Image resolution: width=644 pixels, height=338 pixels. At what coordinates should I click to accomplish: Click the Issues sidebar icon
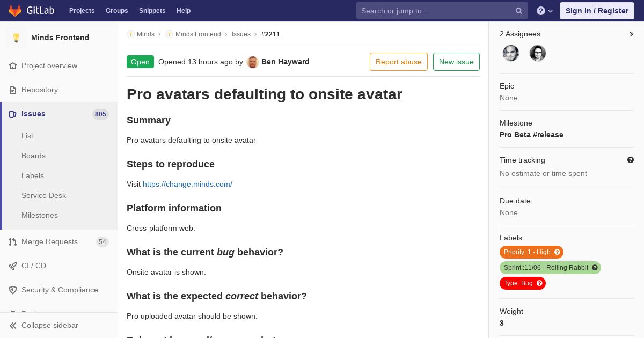13,114
